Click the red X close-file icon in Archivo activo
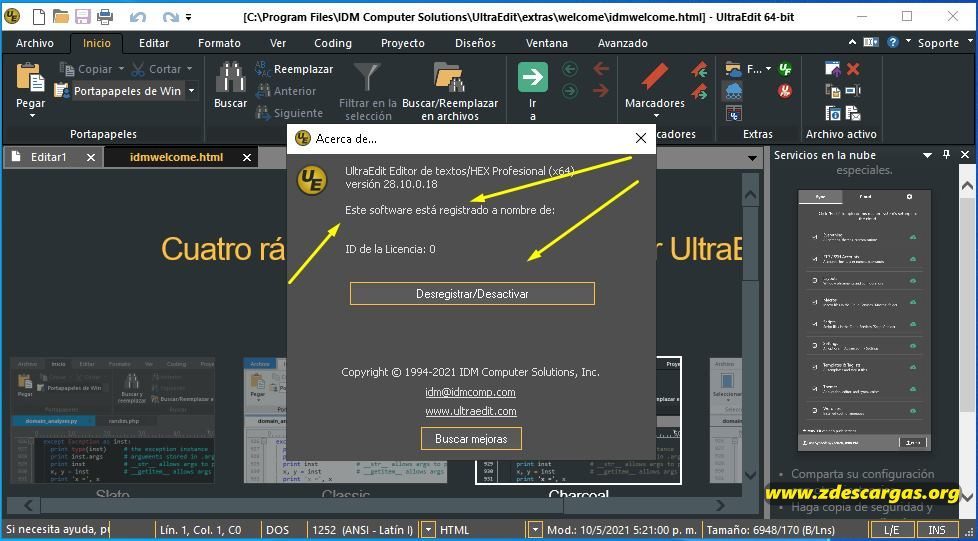 [x=853, y=69]
